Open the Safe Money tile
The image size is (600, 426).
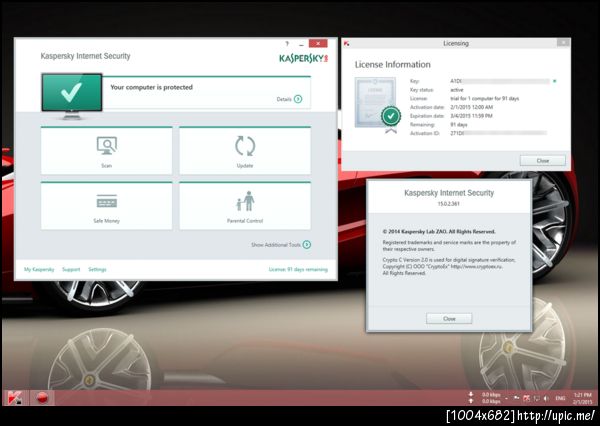106,206
